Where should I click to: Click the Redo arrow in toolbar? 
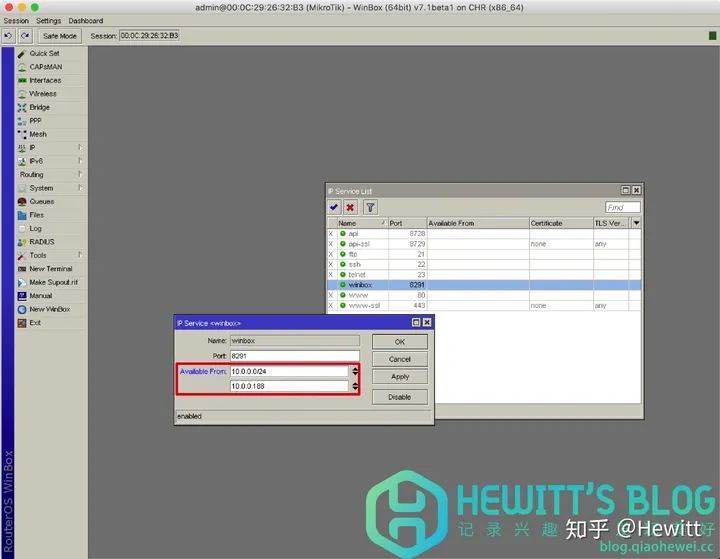tap(25, 36)
